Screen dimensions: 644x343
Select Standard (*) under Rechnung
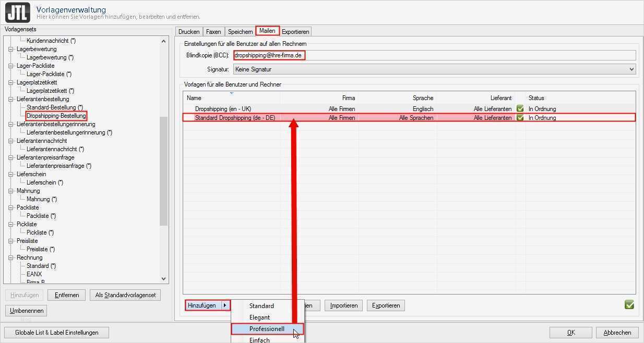pos(41,266)
